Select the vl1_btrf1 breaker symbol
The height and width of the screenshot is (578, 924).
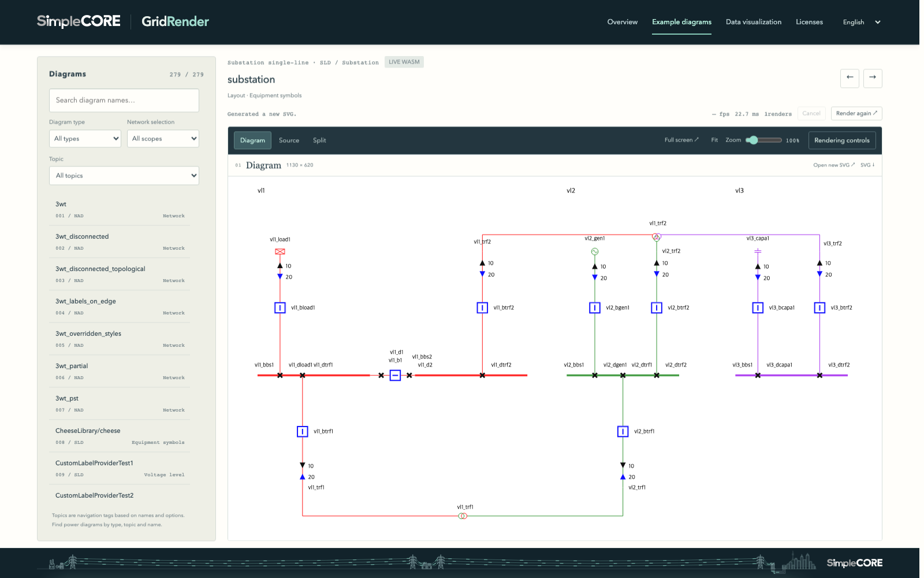click(x=303, y=432)
